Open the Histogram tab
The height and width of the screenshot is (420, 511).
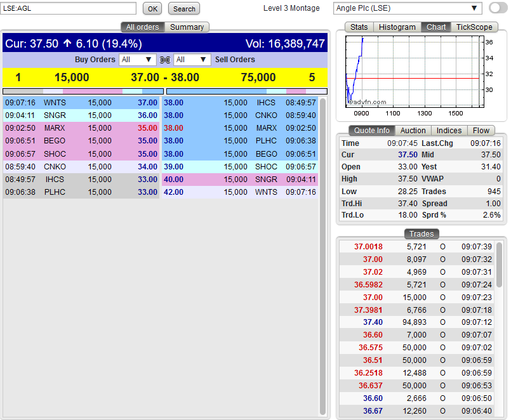(397, 27)
